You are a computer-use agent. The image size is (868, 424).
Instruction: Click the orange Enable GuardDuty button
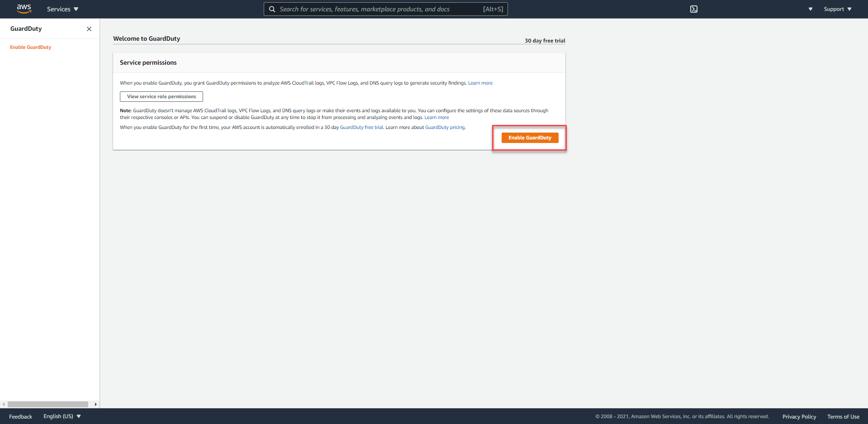530,138
